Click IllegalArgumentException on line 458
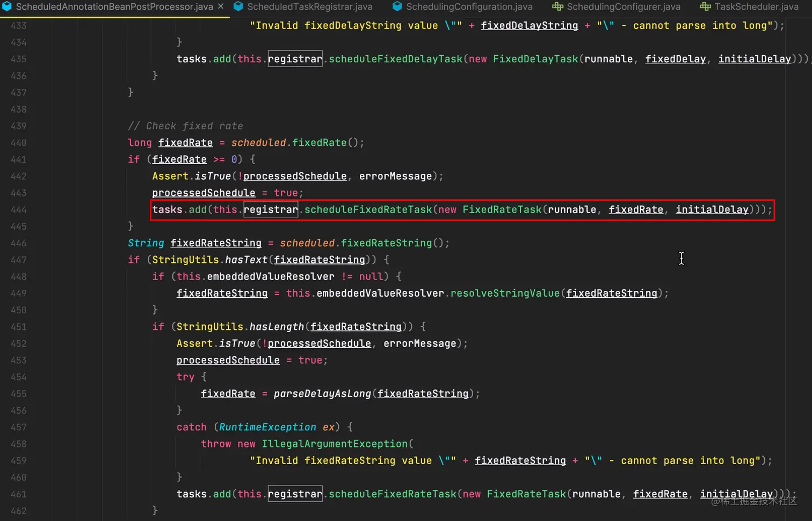Image resolution: width=812 pixels, height=521 pixels. pyautogui.click(x=335, y=444)
